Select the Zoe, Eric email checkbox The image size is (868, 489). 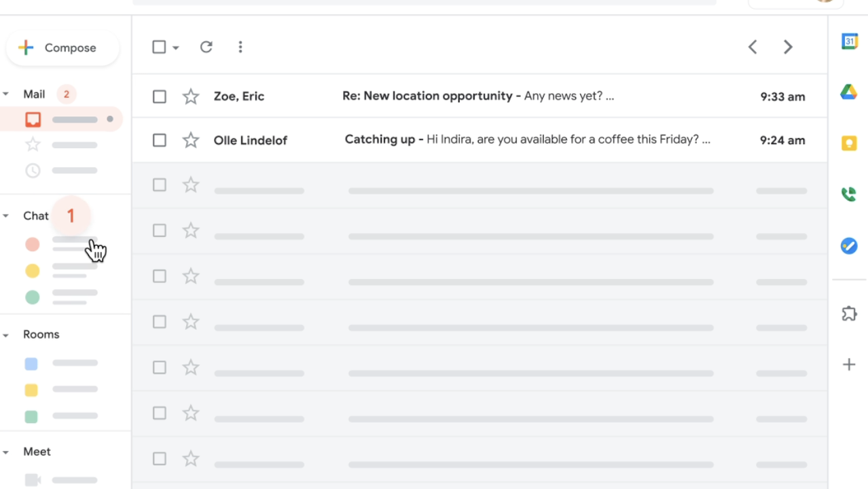(x=160, y=96)
